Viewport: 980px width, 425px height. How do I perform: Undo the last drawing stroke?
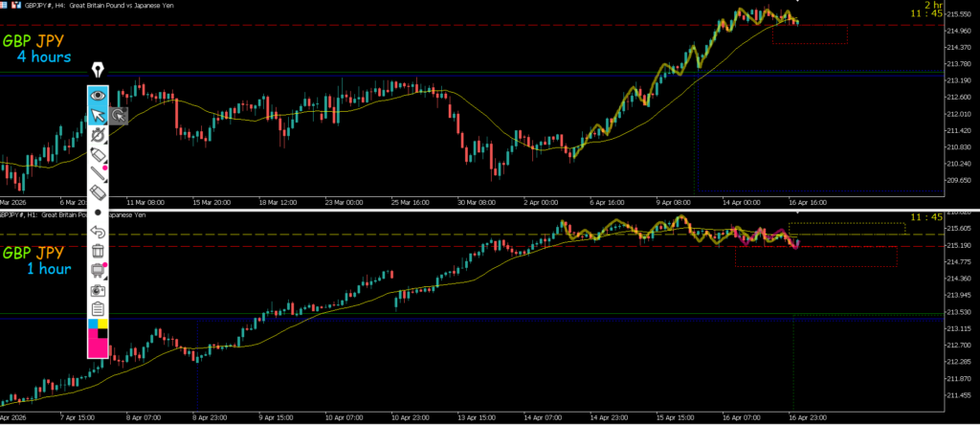98,232
